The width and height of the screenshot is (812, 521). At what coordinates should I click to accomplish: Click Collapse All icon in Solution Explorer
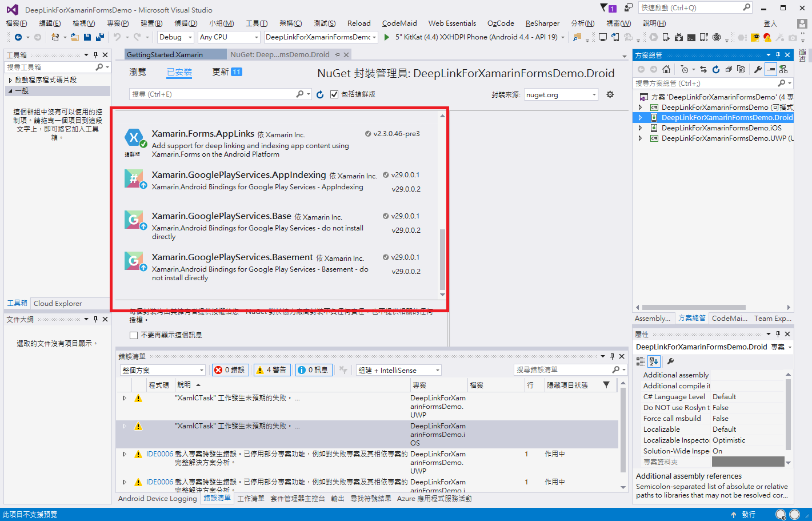click(729, 69)
